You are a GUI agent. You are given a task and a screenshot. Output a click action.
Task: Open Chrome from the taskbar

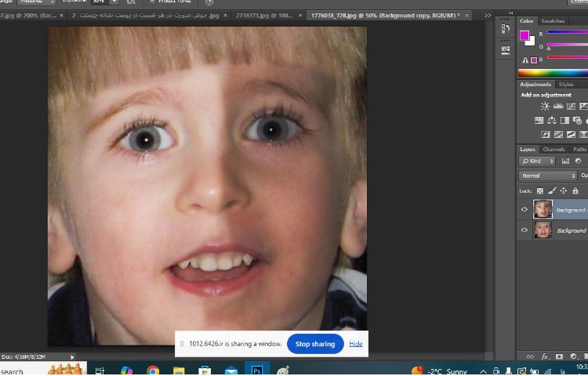152,371
